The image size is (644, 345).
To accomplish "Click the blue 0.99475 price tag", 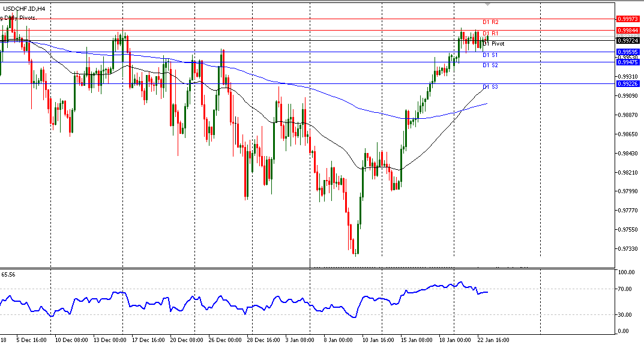I will (x=628, y=62).
